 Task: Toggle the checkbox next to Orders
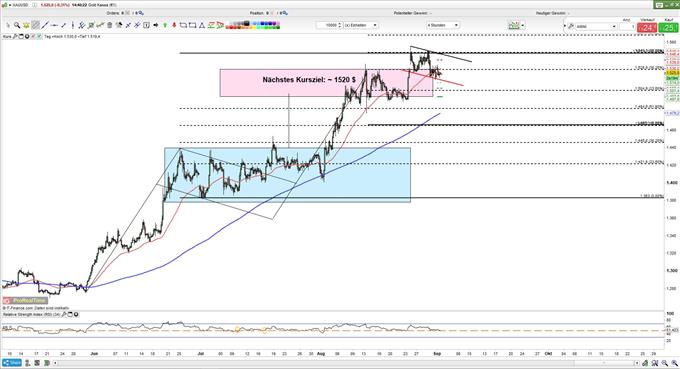click(x=128, y=13)
